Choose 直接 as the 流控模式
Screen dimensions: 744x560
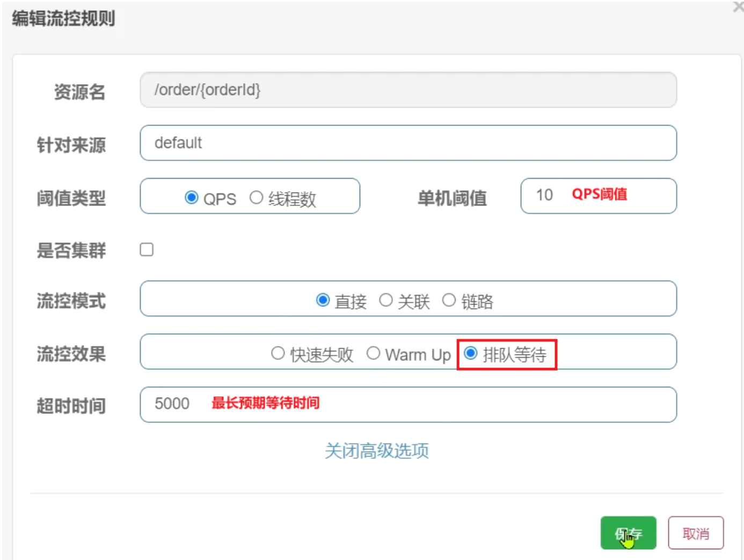(x=323, y=300)
